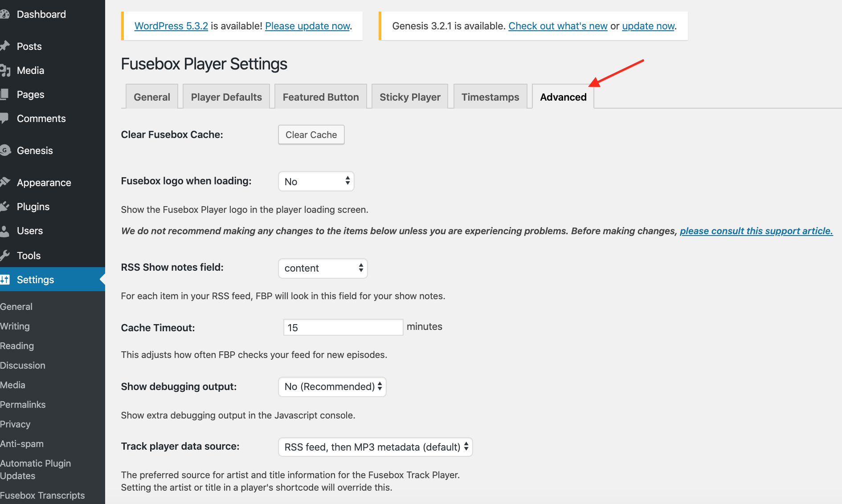The height and width of the screenshot is (504, 842).
Task: Open the please consult this support article link
Action: 756,231
